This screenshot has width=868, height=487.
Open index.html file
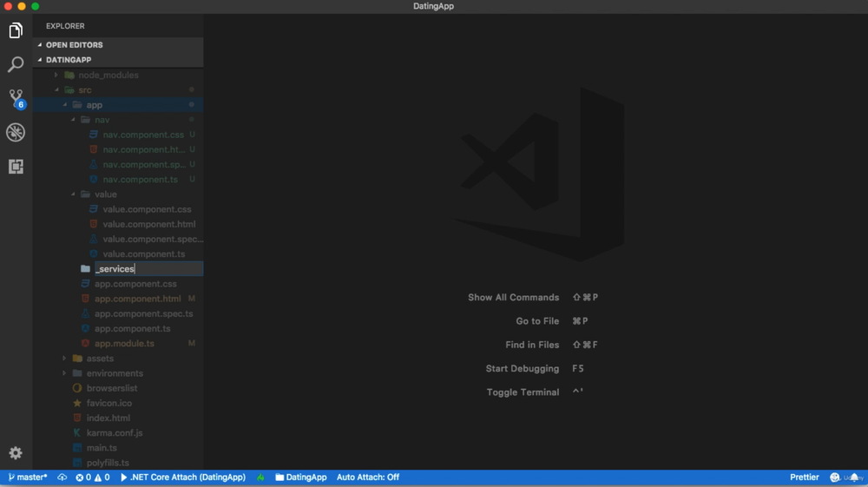[108, 418]
